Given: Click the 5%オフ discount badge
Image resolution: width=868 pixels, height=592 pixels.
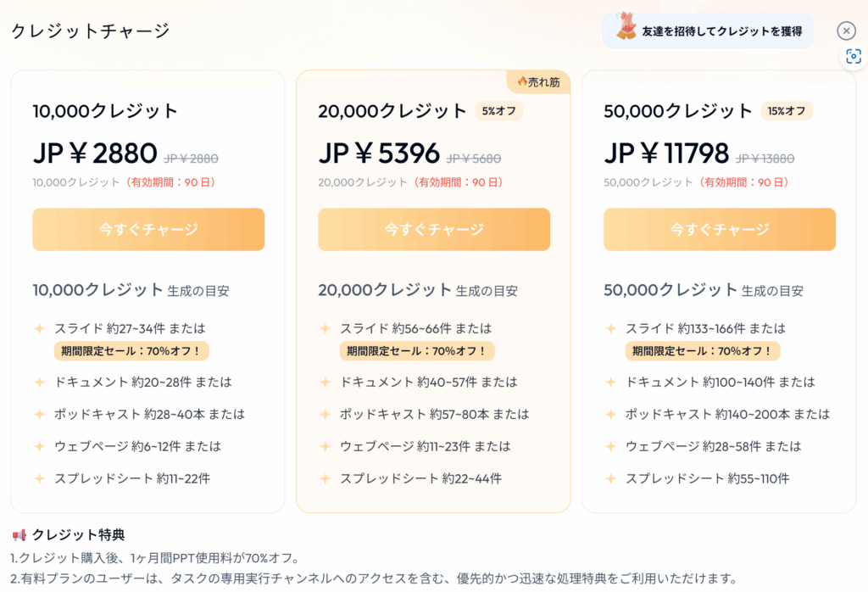Looking at the screenshot, I should tap(498, 111).
